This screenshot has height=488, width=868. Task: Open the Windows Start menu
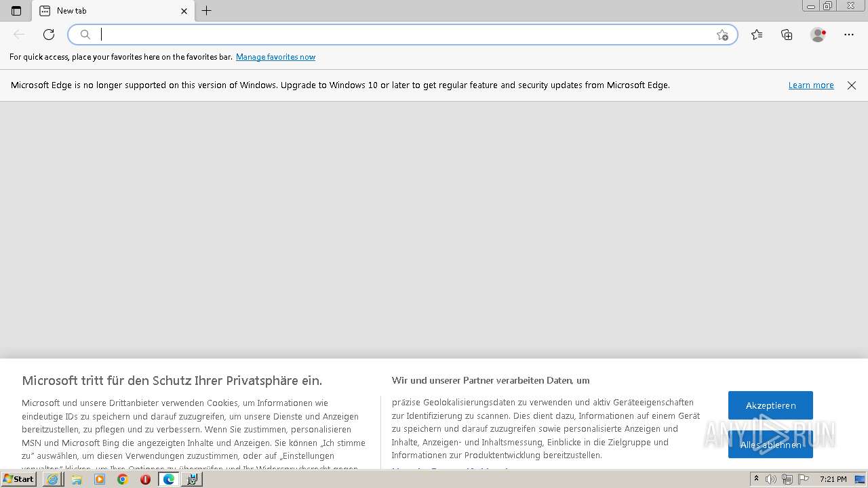click(18, 479)
